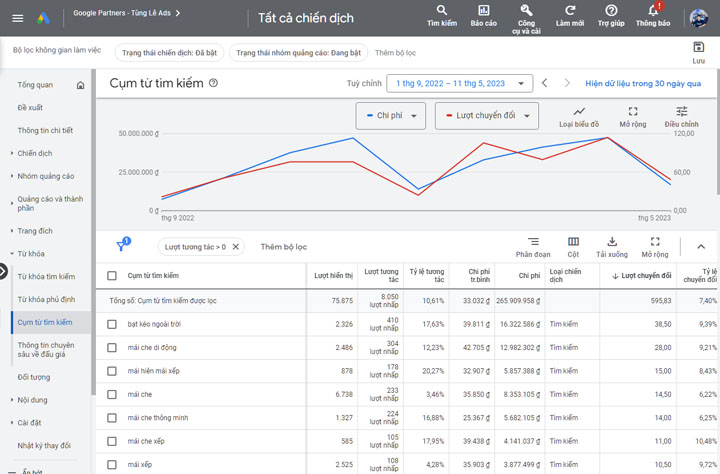Screen dimensions: 720x474
Task: Open Phân đoạn segment icon
Action: 533,247
